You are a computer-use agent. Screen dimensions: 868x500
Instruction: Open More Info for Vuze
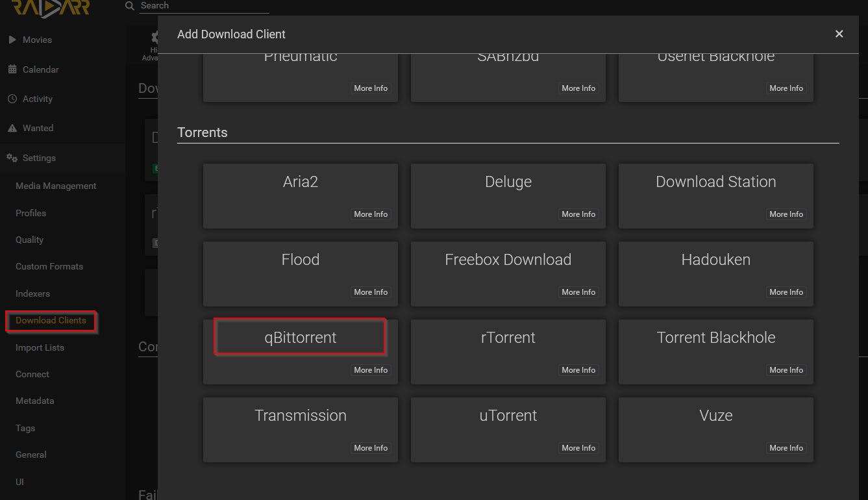point(786,448)
